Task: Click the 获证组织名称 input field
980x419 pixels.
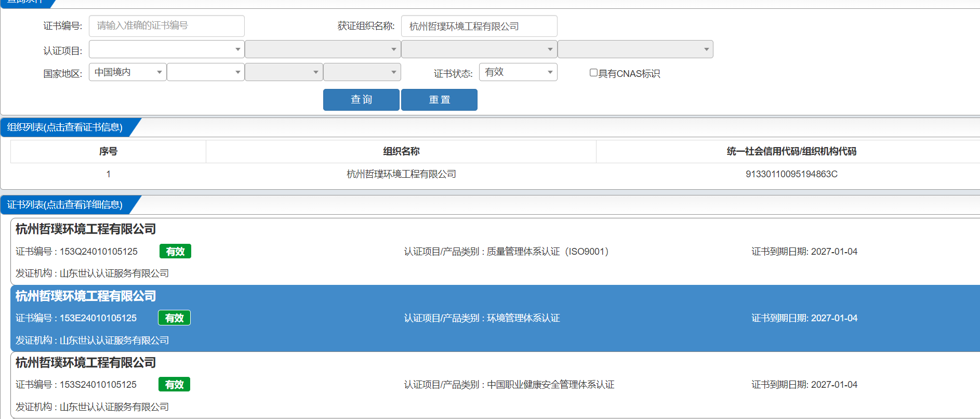Action: click(479, 26)
